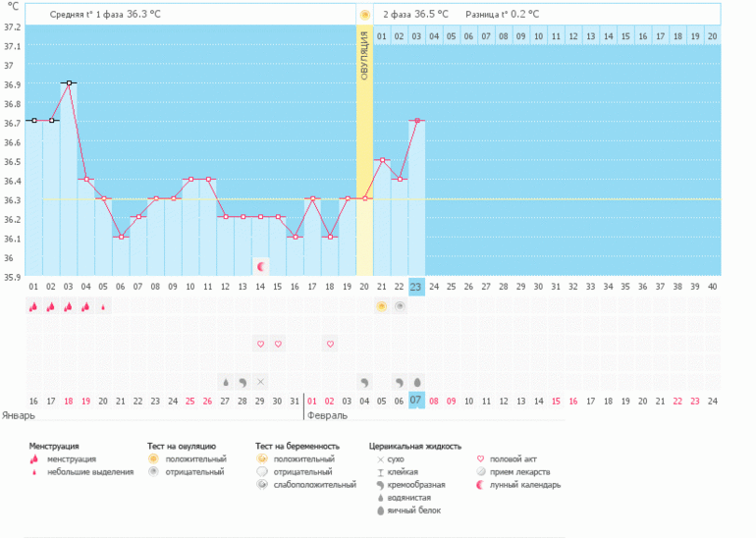This screenshot has height=538, width=756.
Task: Click the 2 фаза 36.5 °C text
Action: [x=415, y=15]
